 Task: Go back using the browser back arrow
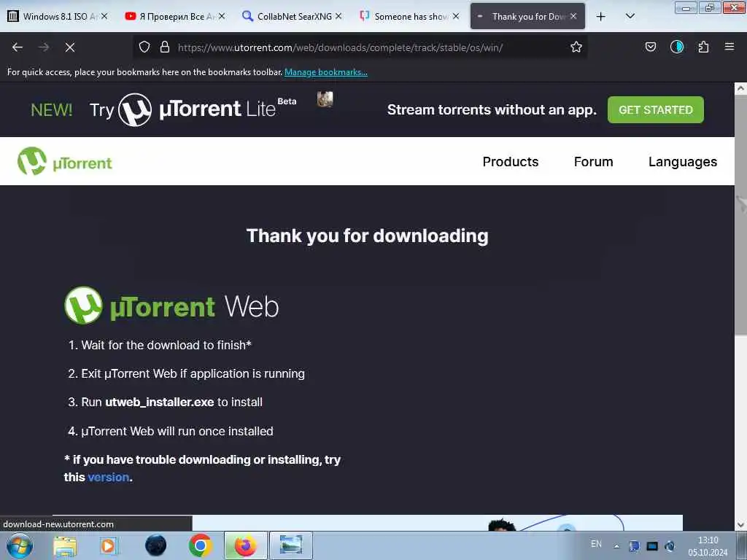(18, 47)
